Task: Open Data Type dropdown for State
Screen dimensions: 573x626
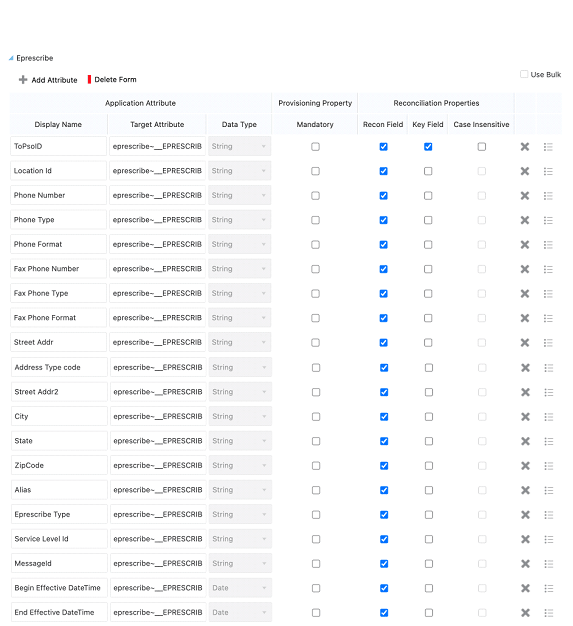Action: point(240,441)
